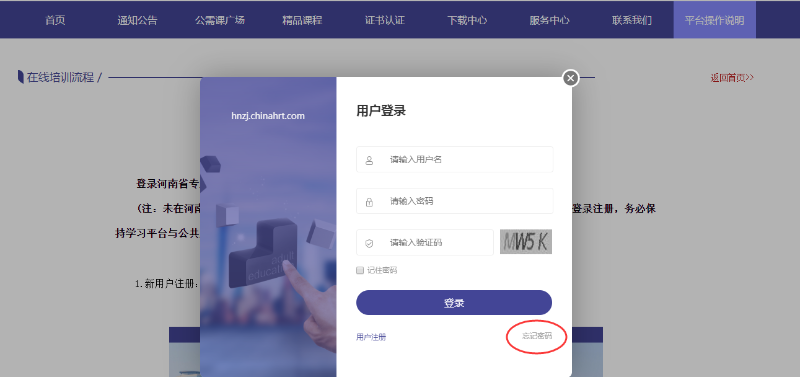Select the 平台操作说明 tab
The height and width of the screenshot is (377, 800).
click(x=714, y=20)
